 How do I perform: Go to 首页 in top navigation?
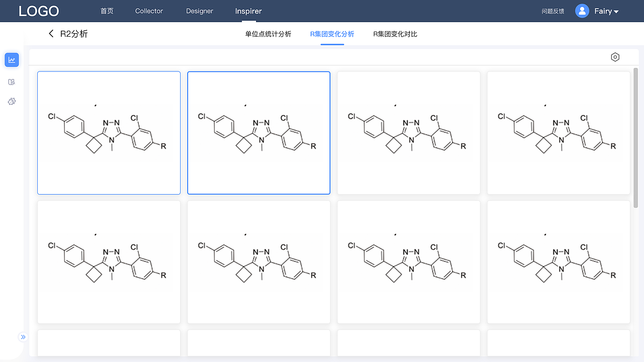tap(107, 11)
